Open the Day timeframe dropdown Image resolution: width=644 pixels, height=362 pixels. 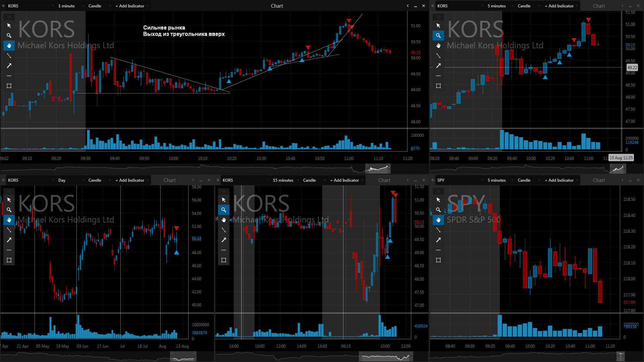point(71,180)
